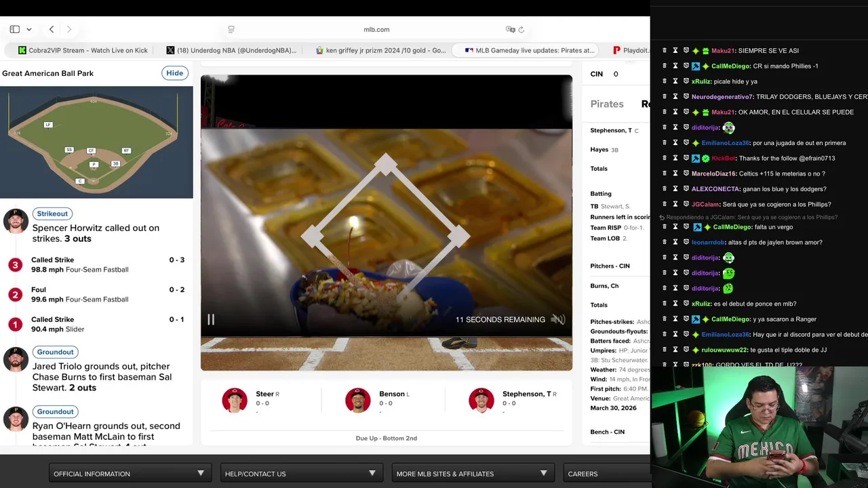Timeout MarceloDiaz16 in chat
Image resolution: width=868 pixels, height=488 pixels.
(675, 174)
